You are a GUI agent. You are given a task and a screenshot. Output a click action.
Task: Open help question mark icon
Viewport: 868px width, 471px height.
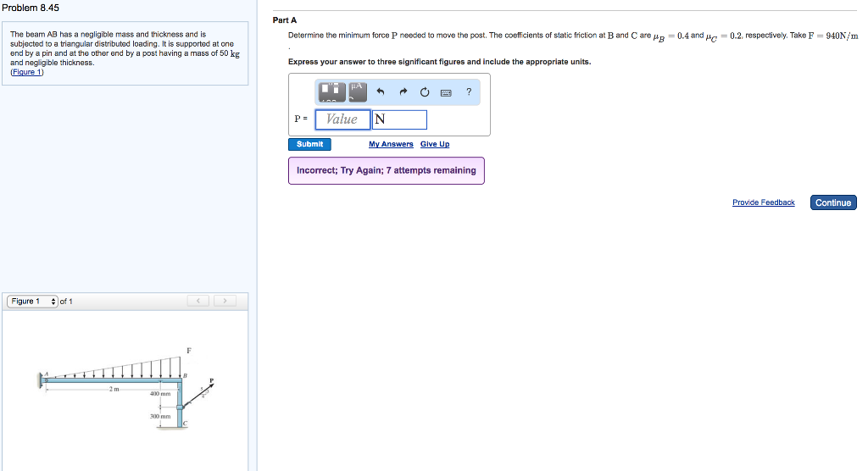click(x=469, y=91)
